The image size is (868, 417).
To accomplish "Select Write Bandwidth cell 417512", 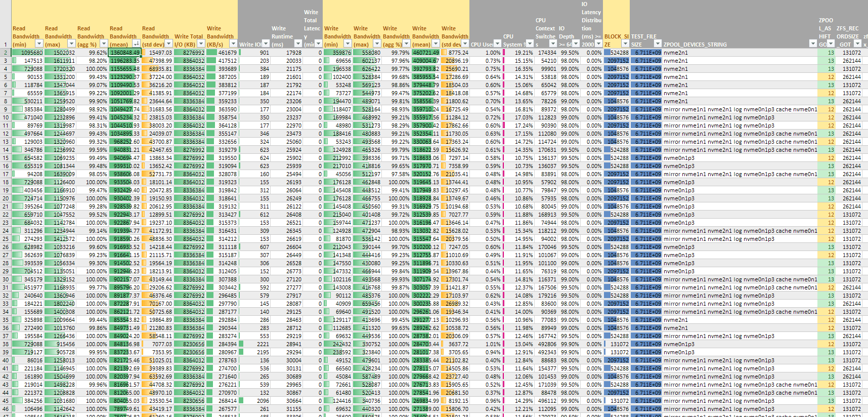I will point(222,61).
